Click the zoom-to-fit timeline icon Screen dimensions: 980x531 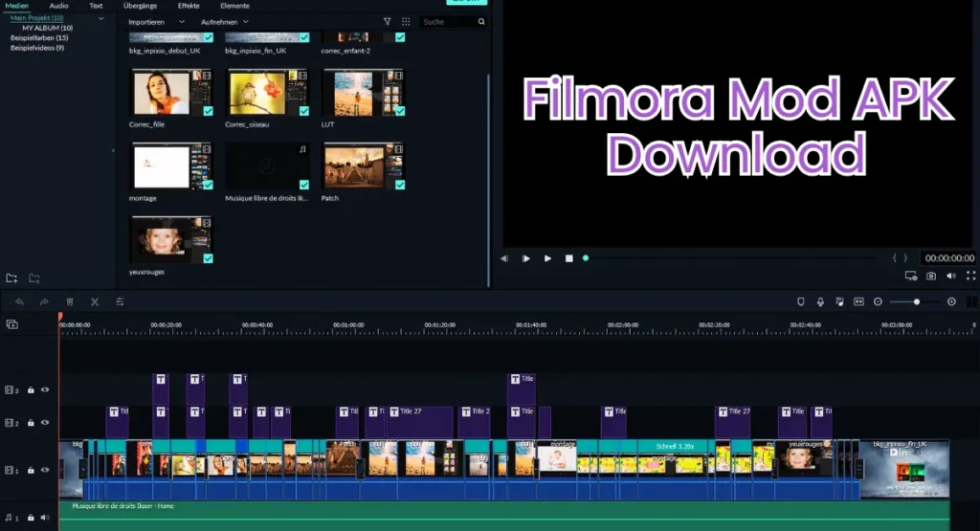pos(858,301)
